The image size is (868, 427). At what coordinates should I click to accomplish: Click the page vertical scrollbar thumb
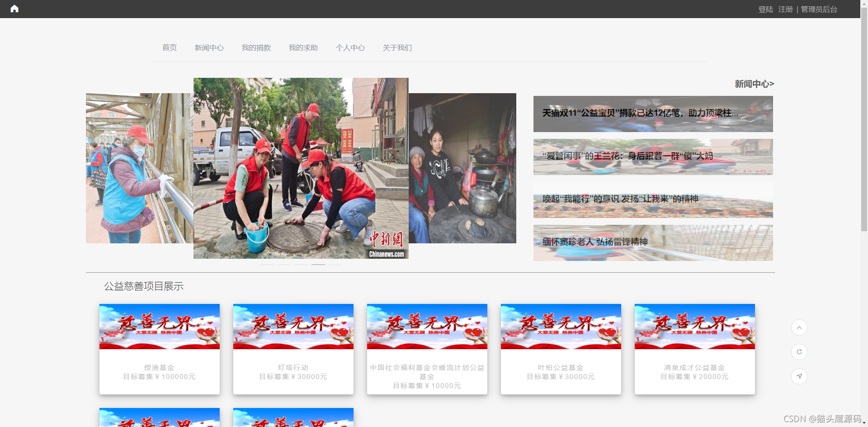point(864,119)
